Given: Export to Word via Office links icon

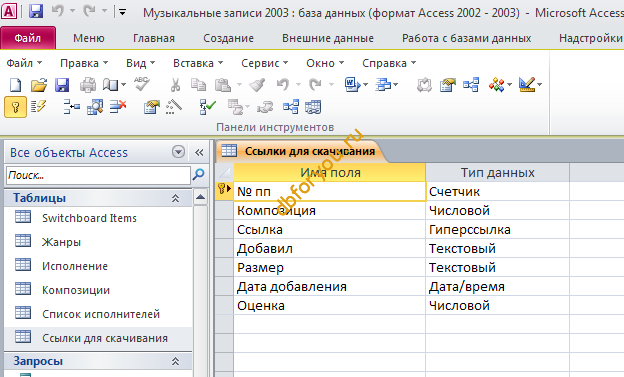Looking at the screenshot, I should (352, 85).
